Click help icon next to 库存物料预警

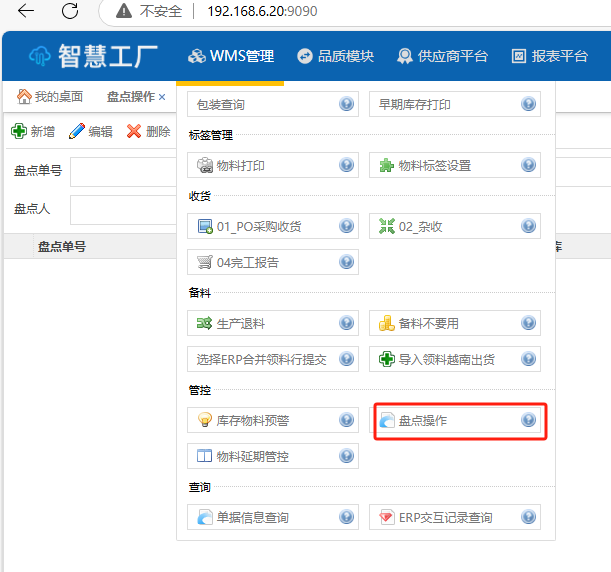pyautogui.click(x=346, y=420)
